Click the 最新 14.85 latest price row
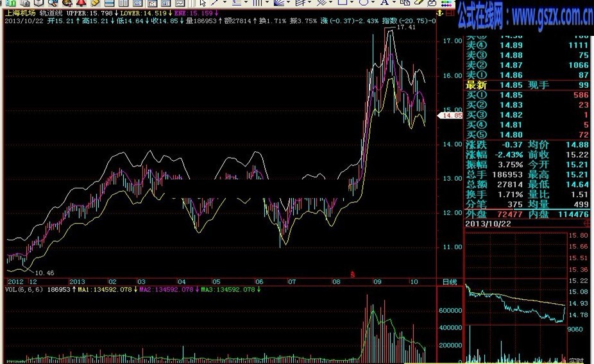Screen dimensions: 594x364 point(527,85)
